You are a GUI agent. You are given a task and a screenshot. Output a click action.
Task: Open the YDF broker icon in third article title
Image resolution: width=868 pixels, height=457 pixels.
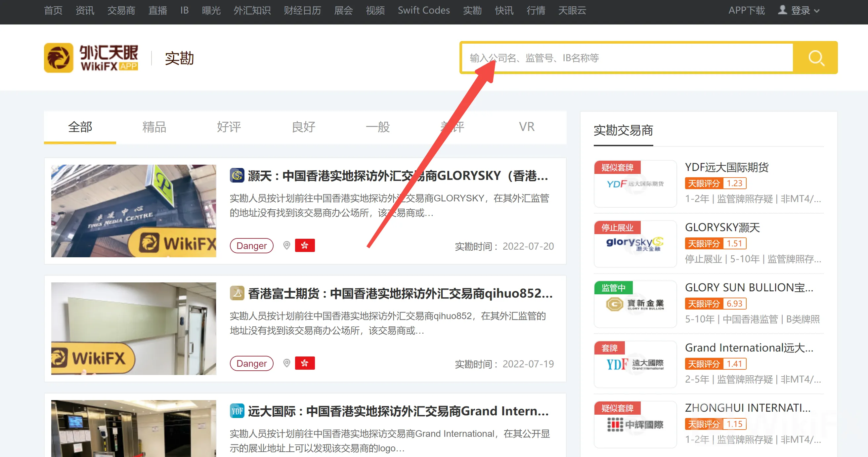pyautogui.click(x=237, y=411)
